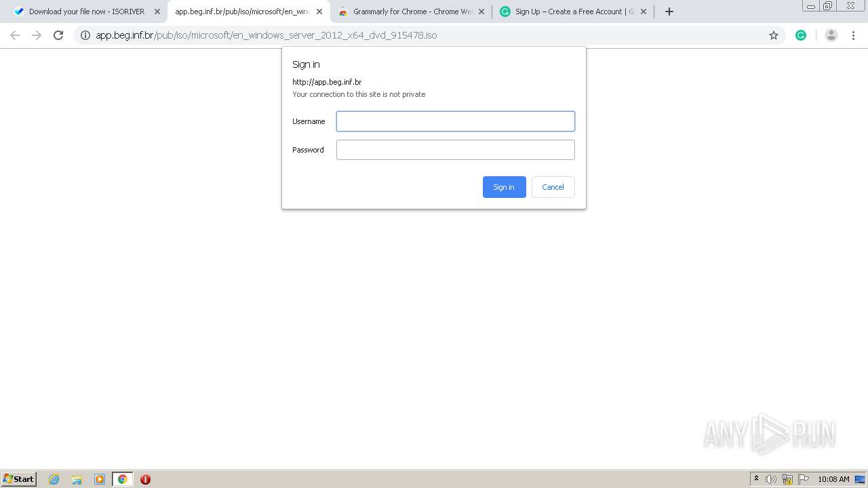Viewport: 868px width, 488px height.
Task: Open the network tray icon
Action: pos(787,479)
